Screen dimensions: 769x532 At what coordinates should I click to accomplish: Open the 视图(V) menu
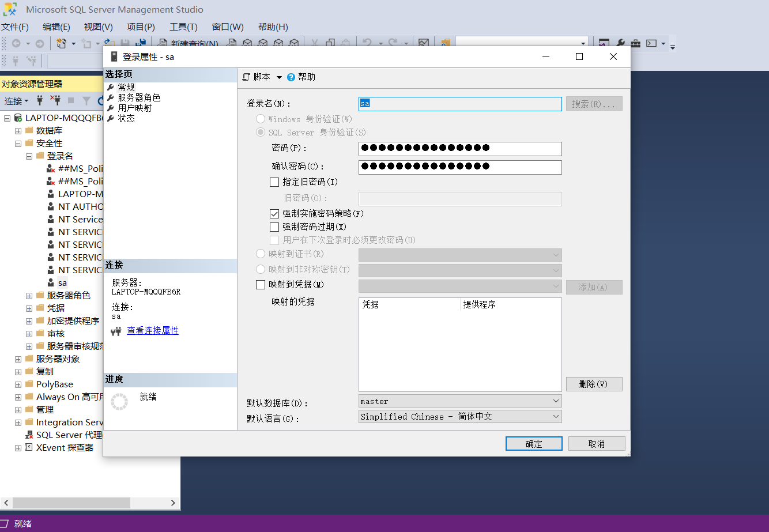pos(98,27)
